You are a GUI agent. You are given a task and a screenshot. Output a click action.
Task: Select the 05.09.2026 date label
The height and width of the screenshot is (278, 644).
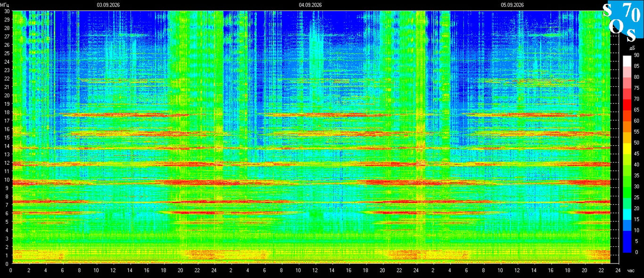(512, 5)
